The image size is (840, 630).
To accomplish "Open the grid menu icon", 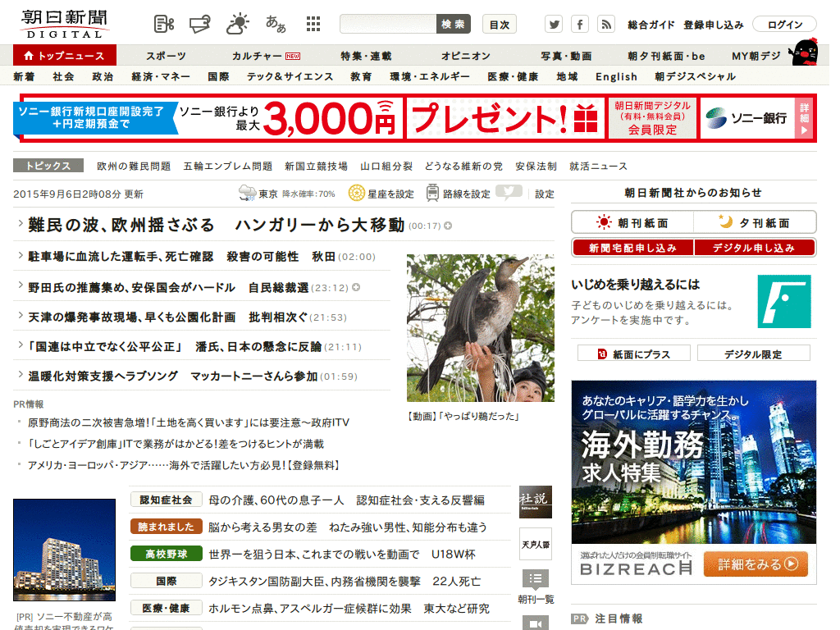I will (313, 24).
